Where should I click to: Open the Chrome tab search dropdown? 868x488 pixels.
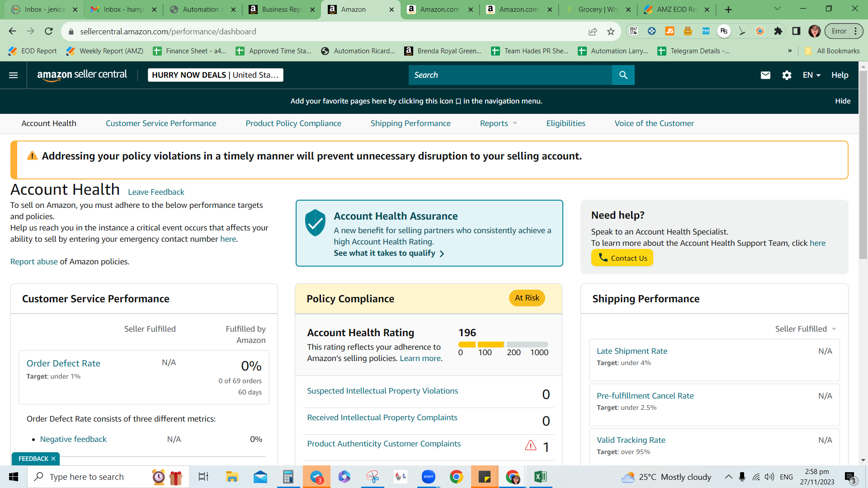tap(777, 9)
